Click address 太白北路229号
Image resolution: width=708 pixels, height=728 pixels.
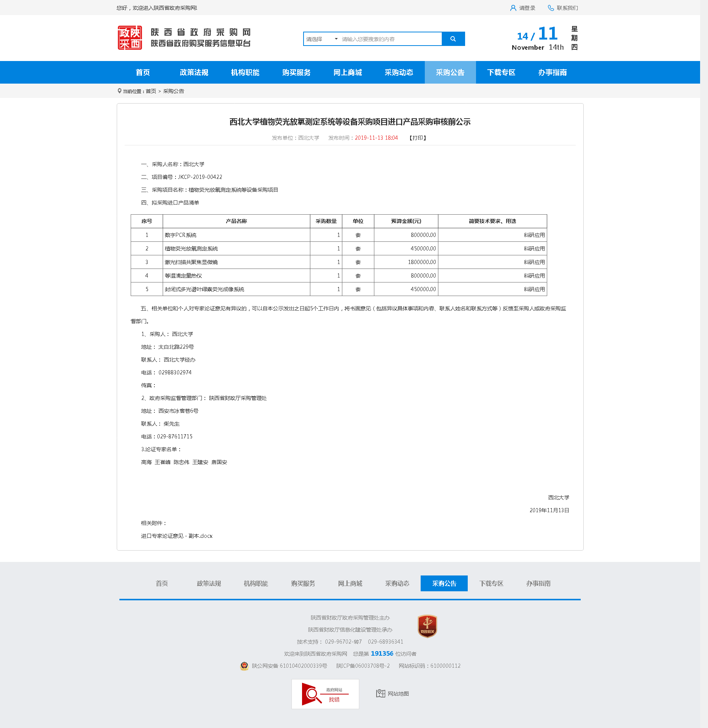[176, 347]
